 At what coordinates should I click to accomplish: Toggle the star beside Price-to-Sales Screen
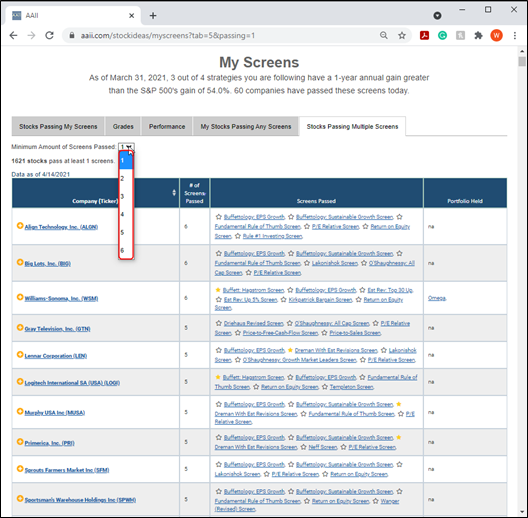324,333
